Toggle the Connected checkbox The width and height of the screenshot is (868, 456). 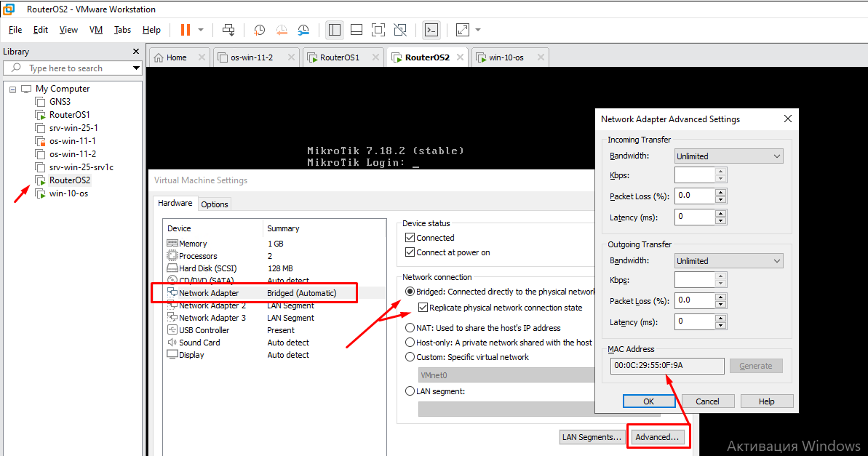(x=410, y=237)
